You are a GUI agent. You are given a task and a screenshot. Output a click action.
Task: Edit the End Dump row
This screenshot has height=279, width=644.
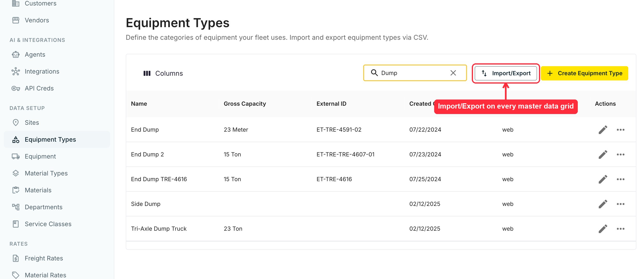click(603, 130)
